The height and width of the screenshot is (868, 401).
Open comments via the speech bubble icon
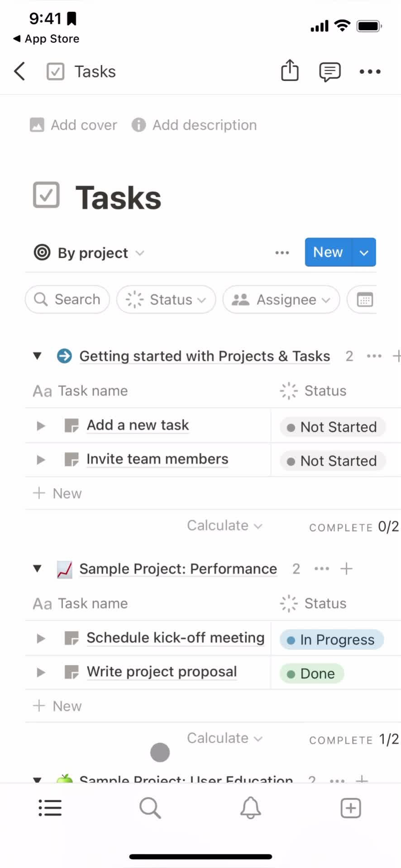[329, 71]
